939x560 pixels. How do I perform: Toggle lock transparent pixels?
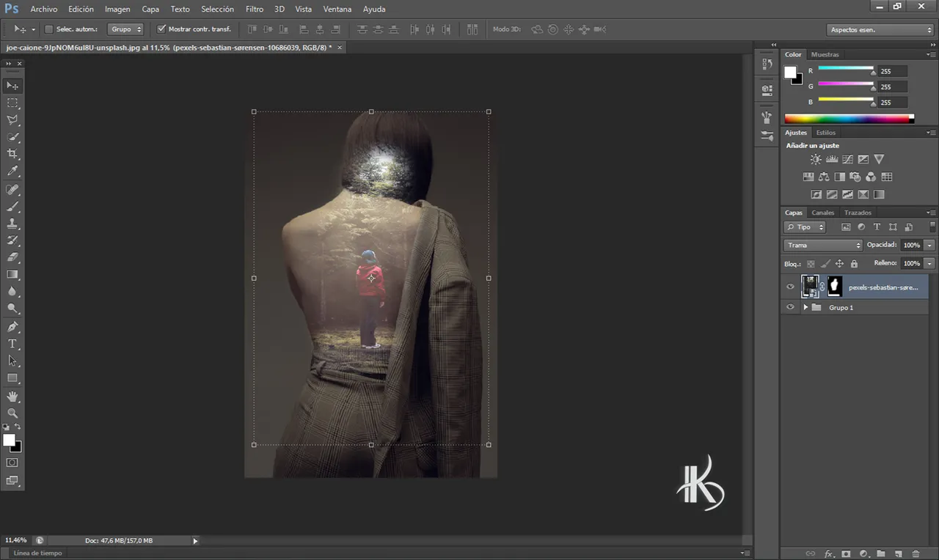[x=811, y=264]
